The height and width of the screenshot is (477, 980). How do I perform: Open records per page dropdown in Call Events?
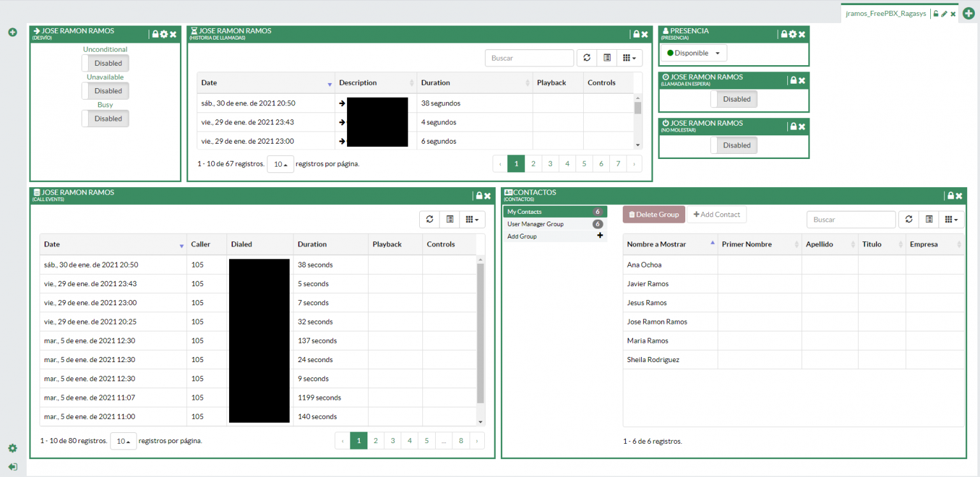coord(123,441)
